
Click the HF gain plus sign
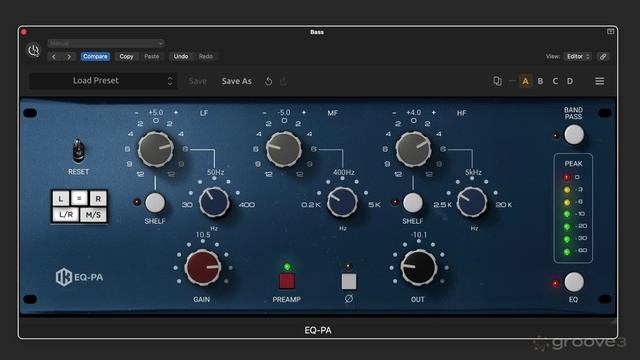[433, 112]
